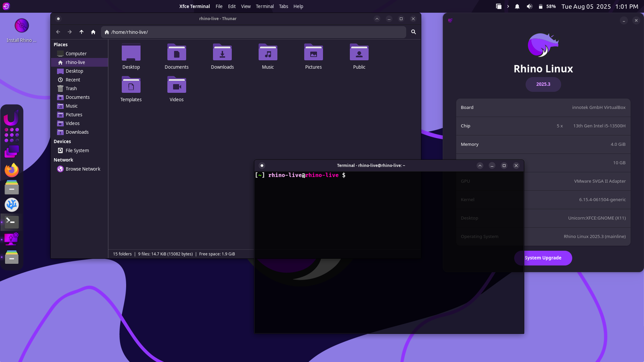Click the home icon in Thunar toolbar

(93, 32)
